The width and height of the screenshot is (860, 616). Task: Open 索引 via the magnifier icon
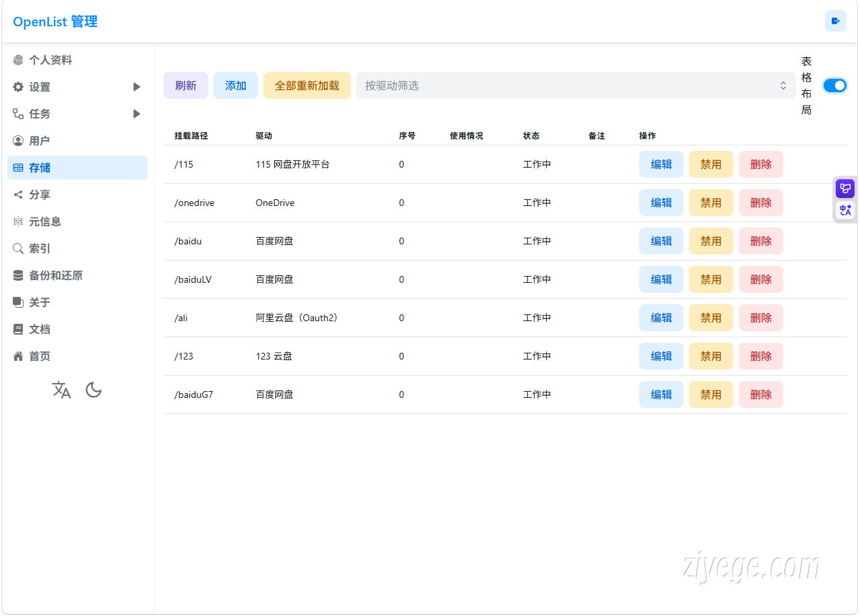click(18, 248)
